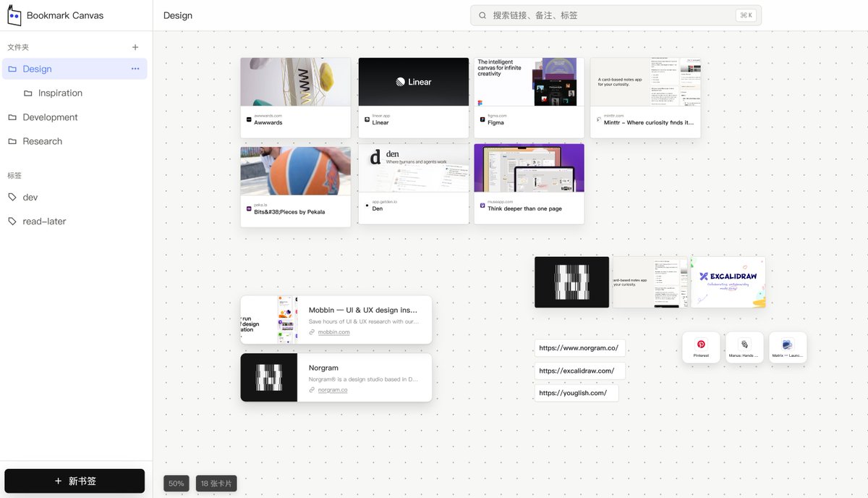Add a new folder with the plus icon
This screenshot has width=868, height=498.
[x=135, y=47]
